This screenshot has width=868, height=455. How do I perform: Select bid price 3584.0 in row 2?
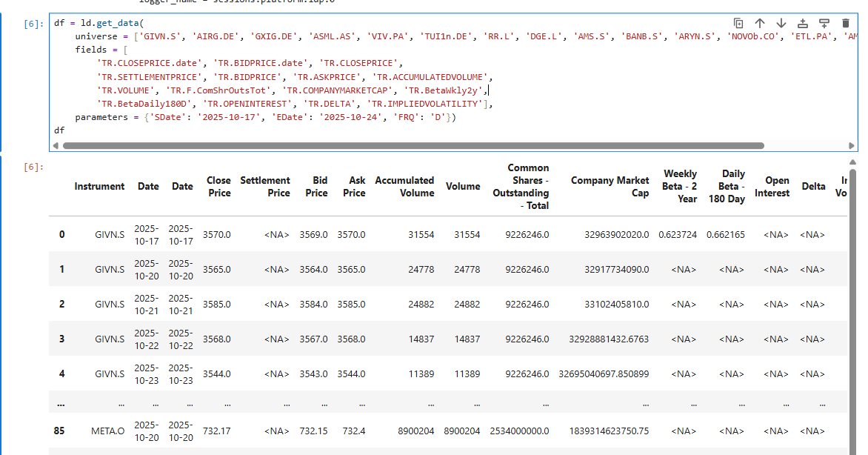coord(314,305)
